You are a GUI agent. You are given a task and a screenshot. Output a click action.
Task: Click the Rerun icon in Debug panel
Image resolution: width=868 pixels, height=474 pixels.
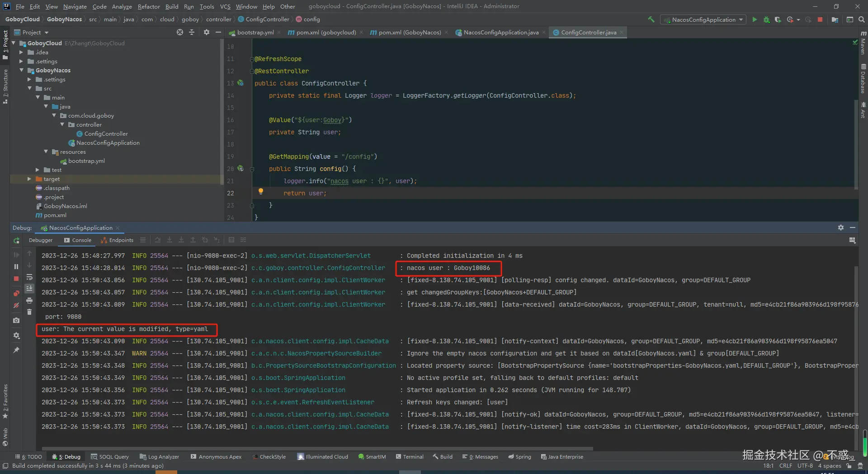pos(16,241)
